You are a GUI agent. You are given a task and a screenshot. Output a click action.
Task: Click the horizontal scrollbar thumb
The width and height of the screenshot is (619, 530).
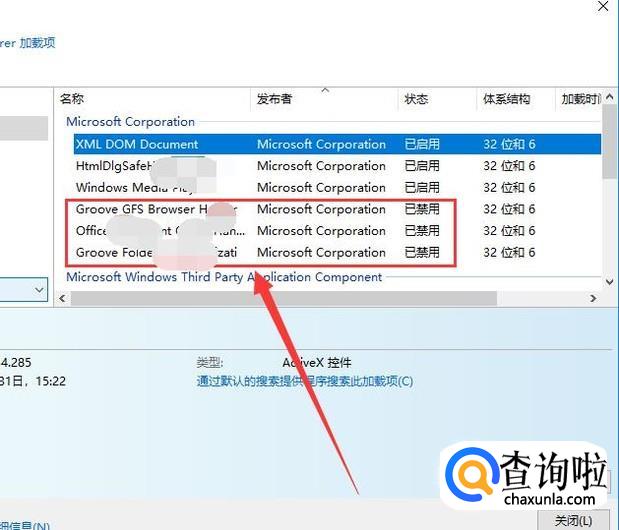click(x=283, y=298)
